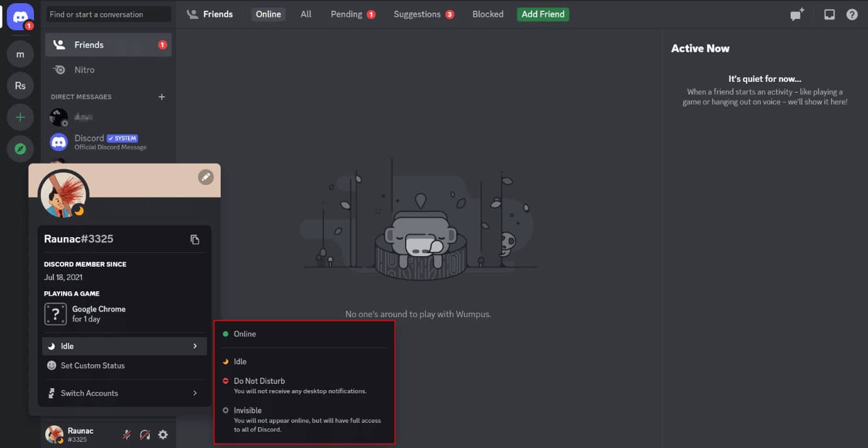
Task: Click the Add Friend button
Action: coord(542,14)
